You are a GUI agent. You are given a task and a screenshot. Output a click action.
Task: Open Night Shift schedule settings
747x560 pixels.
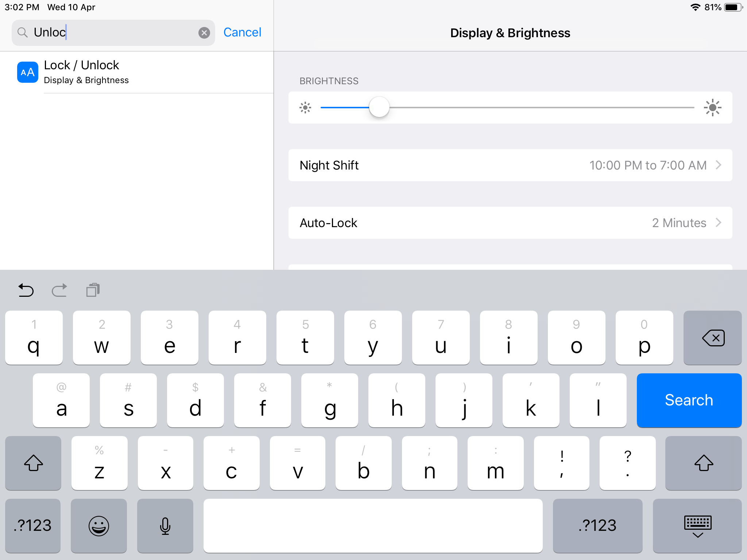click(x=510, y=165)
